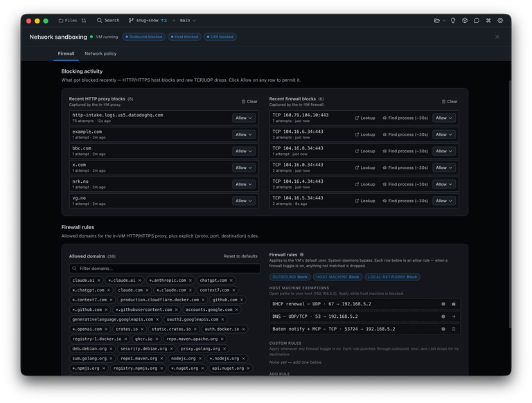The height and width of the screenshot is (403, 532).
Task: Open the folder dropdown in top-right toolbar
Action: click(439, 21)
